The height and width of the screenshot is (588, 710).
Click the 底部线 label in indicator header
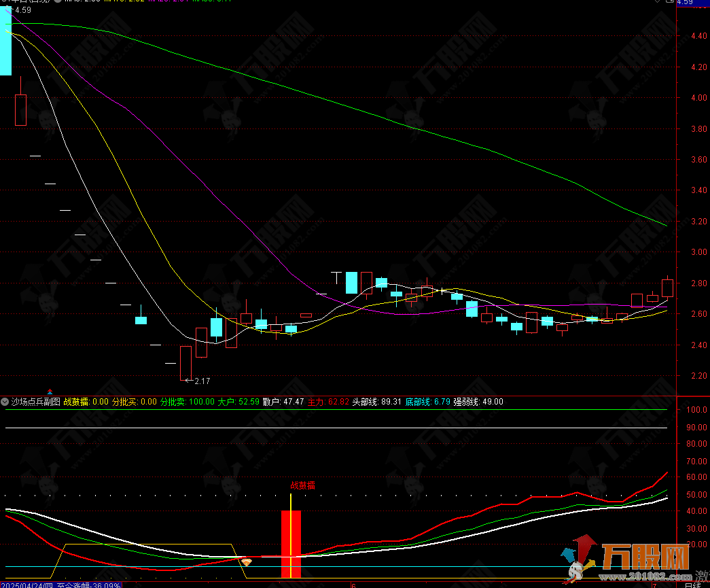418,402
